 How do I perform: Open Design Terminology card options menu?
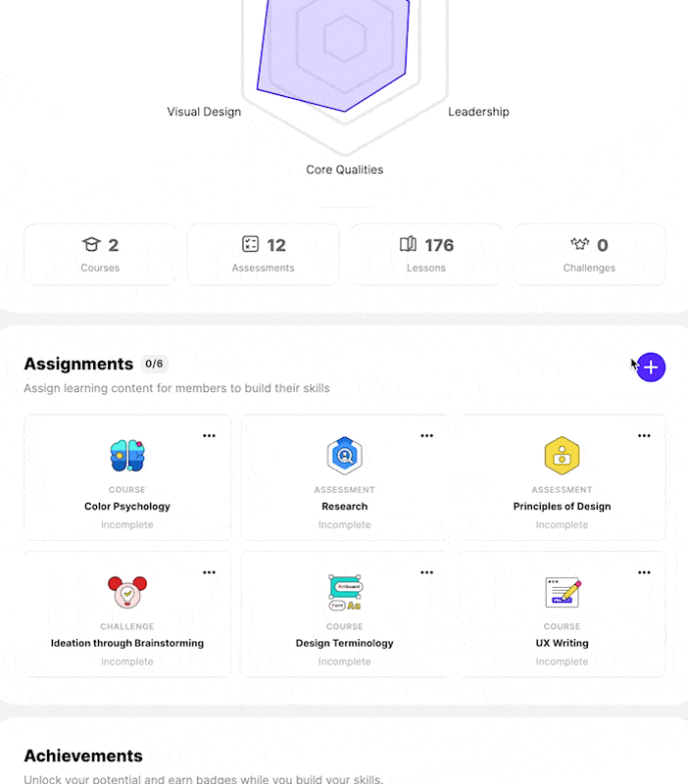426,572
